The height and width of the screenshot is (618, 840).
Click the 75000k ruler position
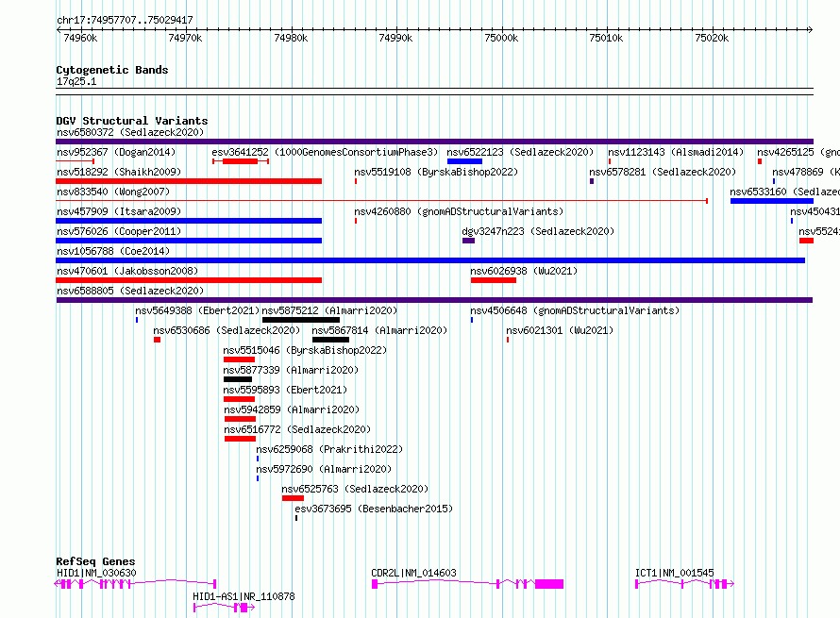[x=501, y=38]
